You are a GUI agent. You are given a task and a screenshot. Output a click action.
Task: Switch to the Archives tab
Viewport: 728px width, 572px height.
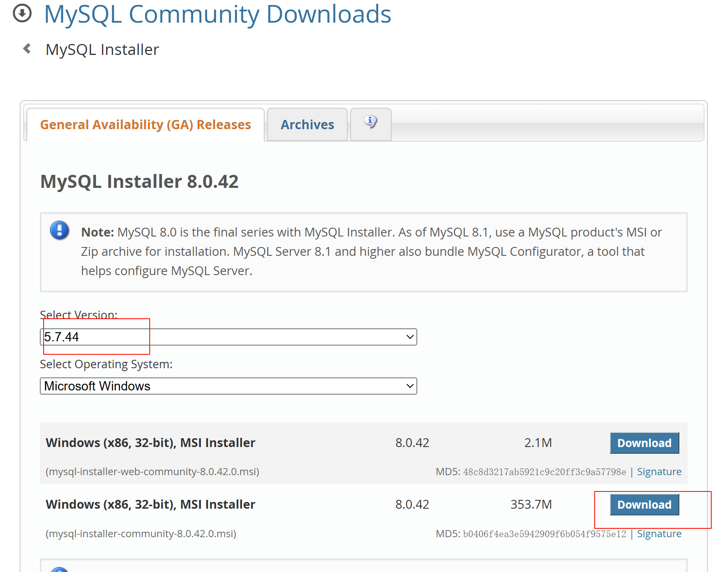[x=307, y=124]
